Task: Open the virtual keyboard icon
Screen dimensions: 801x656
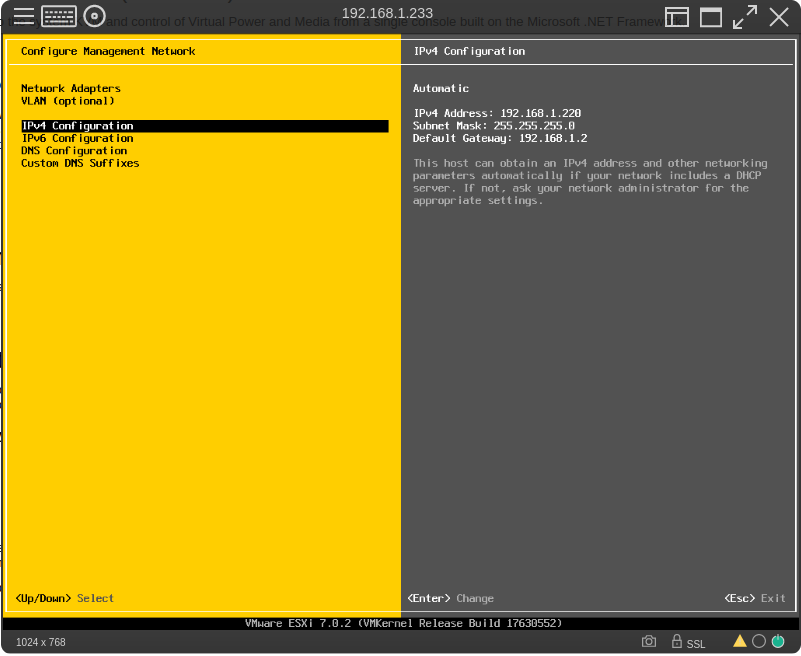Action: click(59, 16)
